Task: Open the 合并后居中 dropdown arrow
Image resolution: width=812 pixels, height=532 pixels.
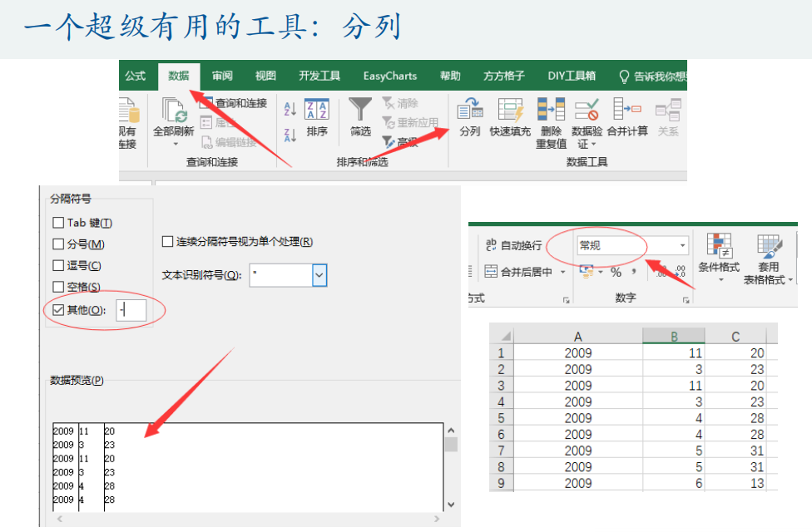Action: click(x=562, y=273)
